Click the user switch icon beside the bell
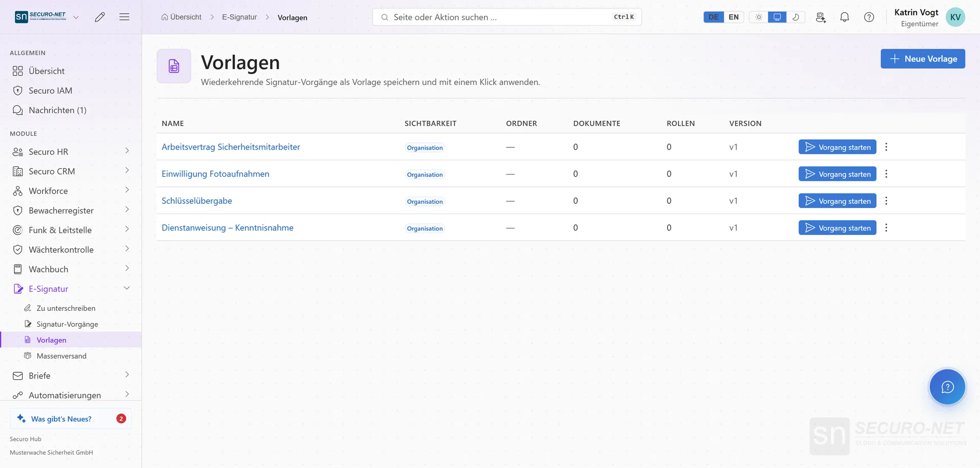This screenshot has height=468, width=980. click(821, 17)
